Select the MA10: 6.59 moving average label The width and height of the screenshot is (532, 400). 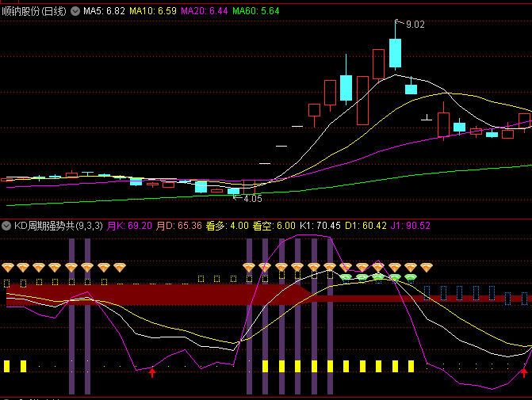(x=153, y=11)
